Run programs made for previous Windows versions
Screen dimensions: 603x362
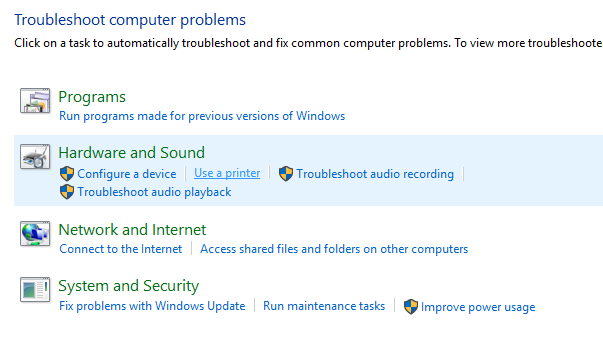click(202, 116)
